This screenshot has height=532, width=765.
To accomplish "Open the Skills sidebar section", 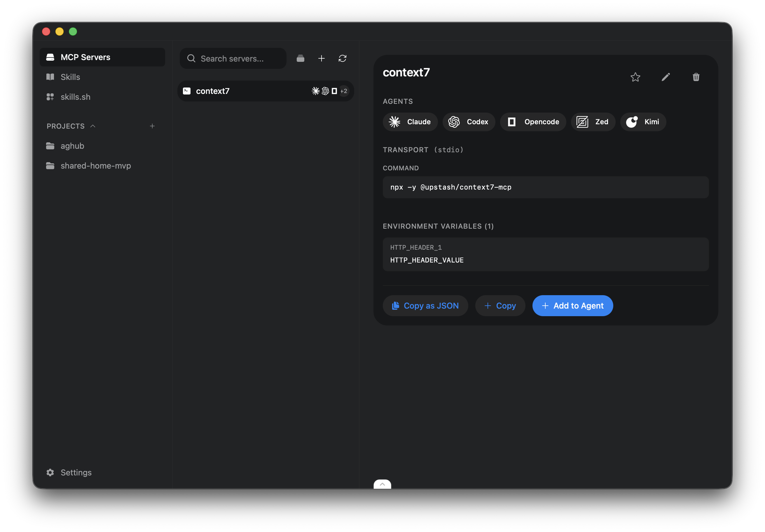I will [70, 77].
